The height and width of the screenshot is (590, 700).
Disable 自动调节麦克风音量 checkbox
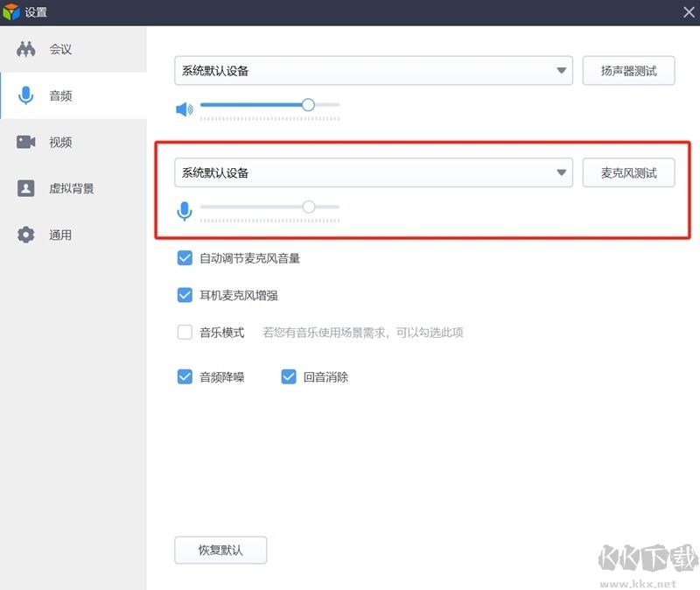coord(185,258)
